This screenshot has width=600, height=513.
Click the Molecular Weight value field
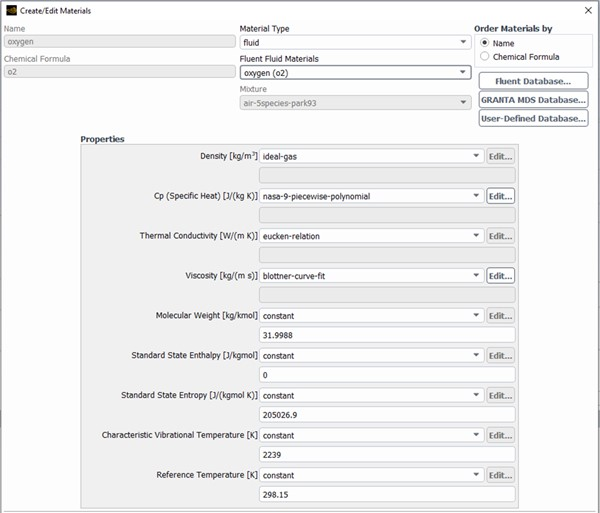pyautogui.click(x=387, y=335)
